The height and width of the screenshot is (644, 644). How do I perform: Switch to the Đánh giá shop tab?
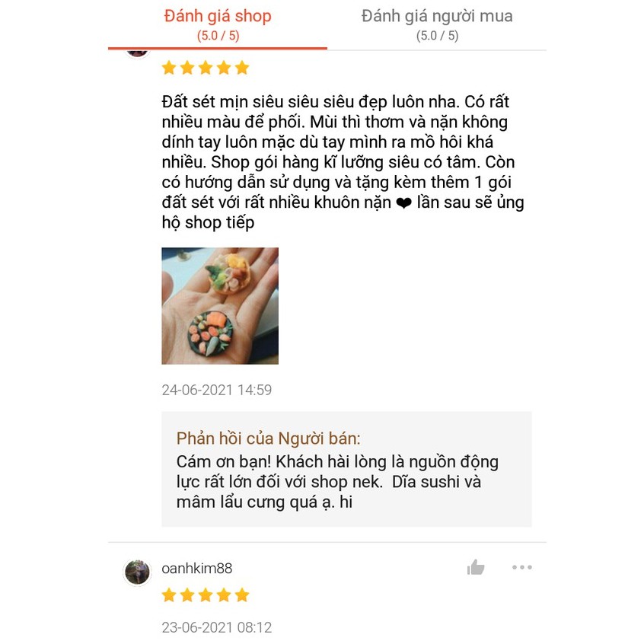coord(218,25)
